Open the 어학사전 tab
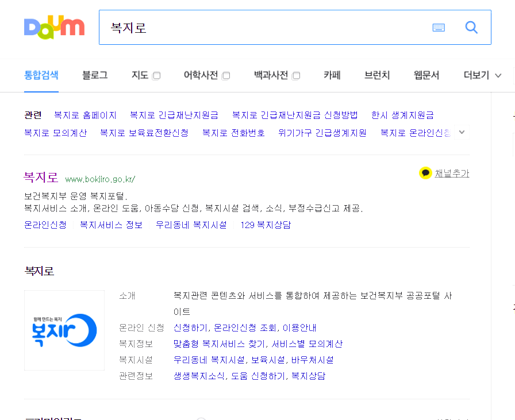Viewport: 515px width, 420px height. pos(201,75)
